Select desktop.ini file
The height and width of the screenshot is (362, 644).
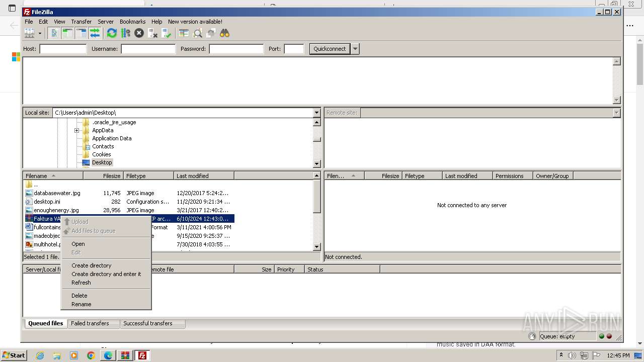[x=128, y=202]
